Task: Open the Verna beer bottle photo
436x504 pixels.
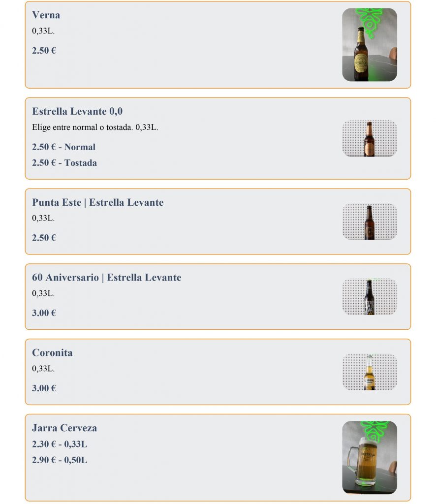Action: [x=369, y=45]
